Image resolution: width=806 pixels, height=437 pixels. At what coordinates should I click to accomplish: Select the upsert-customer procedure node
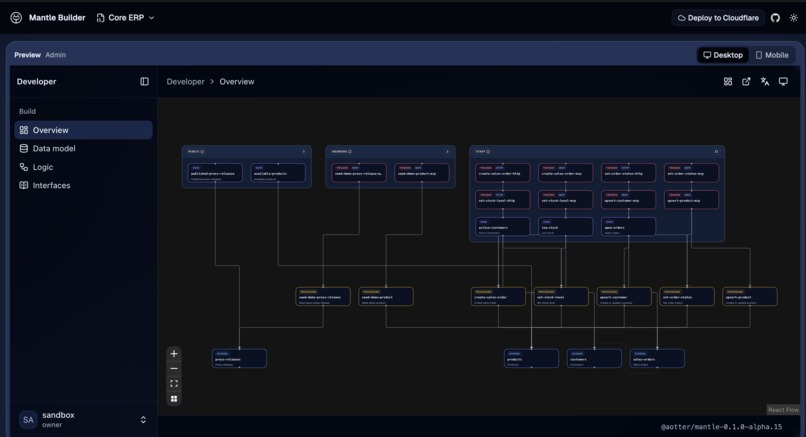click(624, 297)
